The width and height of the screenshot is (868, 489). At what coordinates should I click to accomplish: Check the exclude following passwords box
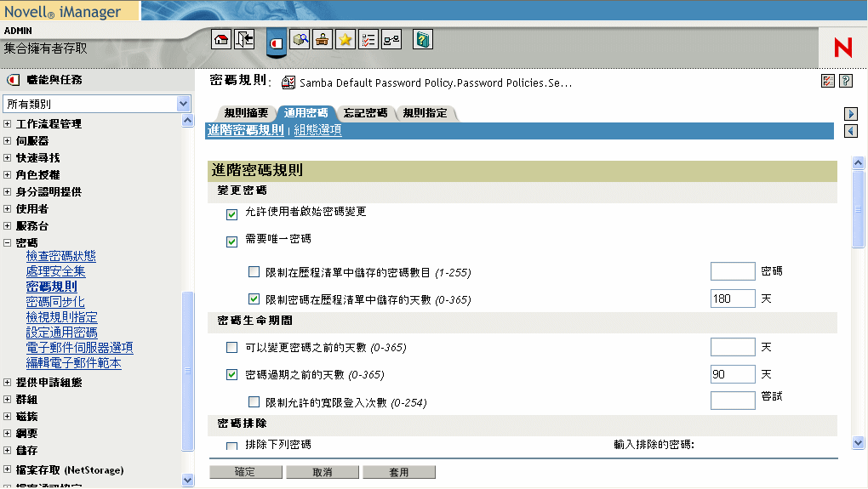232,446
